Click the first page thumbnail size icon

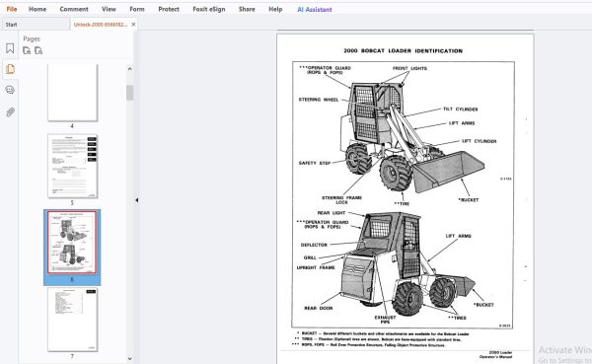pos(27,50)
